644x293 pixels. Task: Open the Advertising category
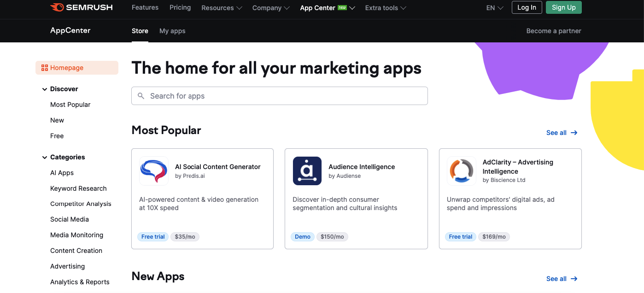tap(68, 266)
